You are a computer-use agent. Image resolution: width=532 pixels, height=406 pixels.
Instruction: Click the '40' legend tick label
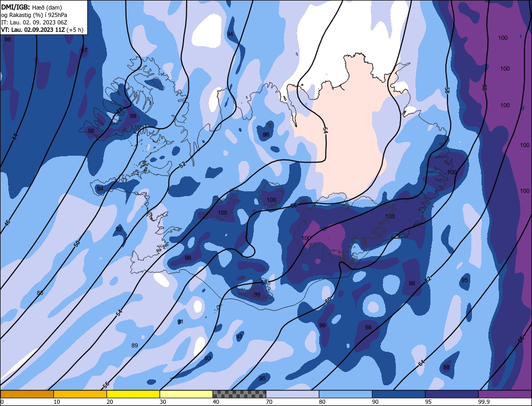tap(216, 402)
